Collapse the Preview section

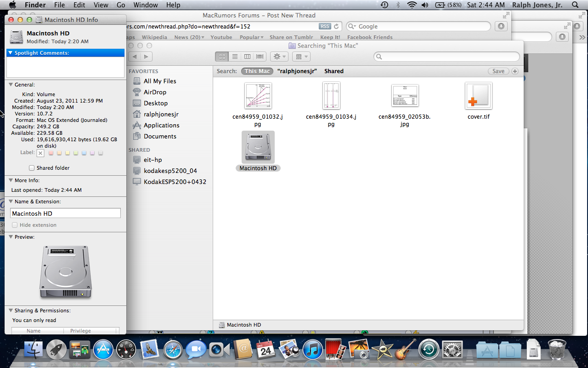11,237
